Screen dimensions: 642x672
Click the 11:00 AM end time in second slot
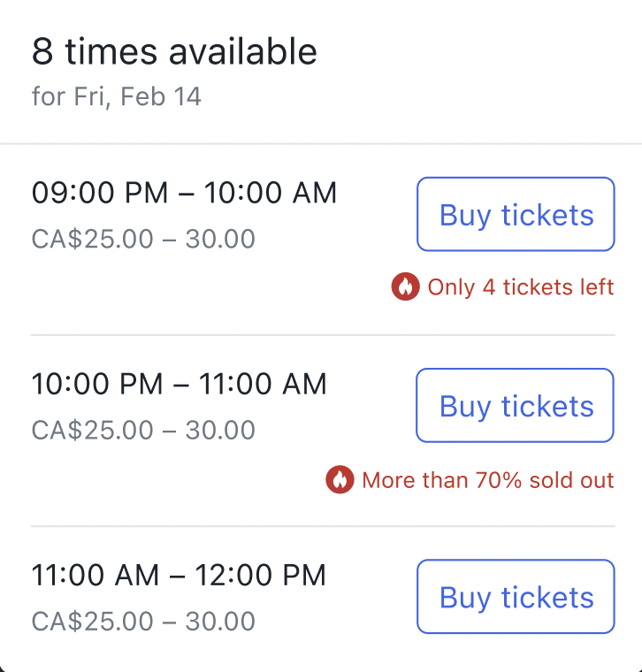tap(263, 383)
